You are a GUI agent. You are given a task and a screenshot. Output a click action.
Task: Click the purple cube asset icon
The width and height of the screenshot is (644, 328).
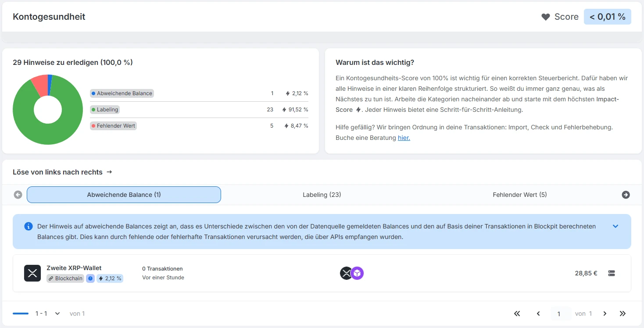(x=357, y=273)
